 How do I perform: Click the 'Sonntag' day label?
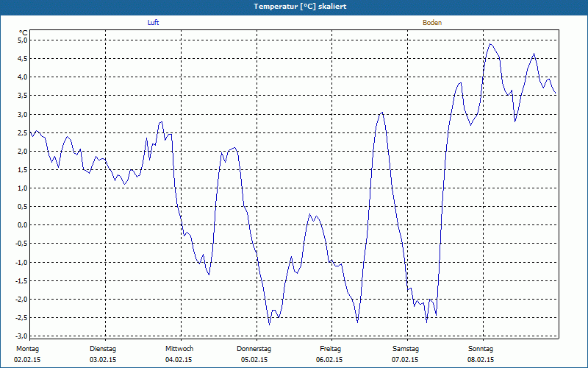click(481, 349)
